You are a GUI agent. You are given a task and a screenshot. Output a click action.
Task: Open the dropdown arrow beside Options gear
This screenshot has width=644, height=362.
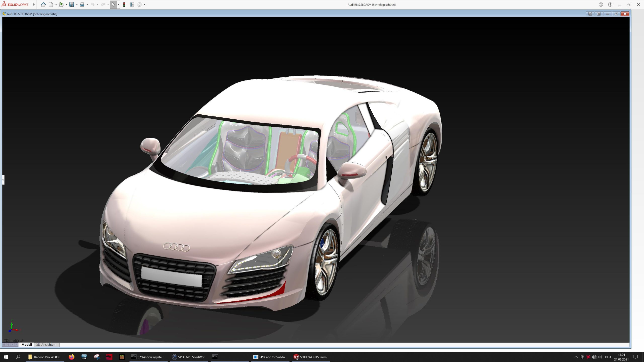(145, 5)
